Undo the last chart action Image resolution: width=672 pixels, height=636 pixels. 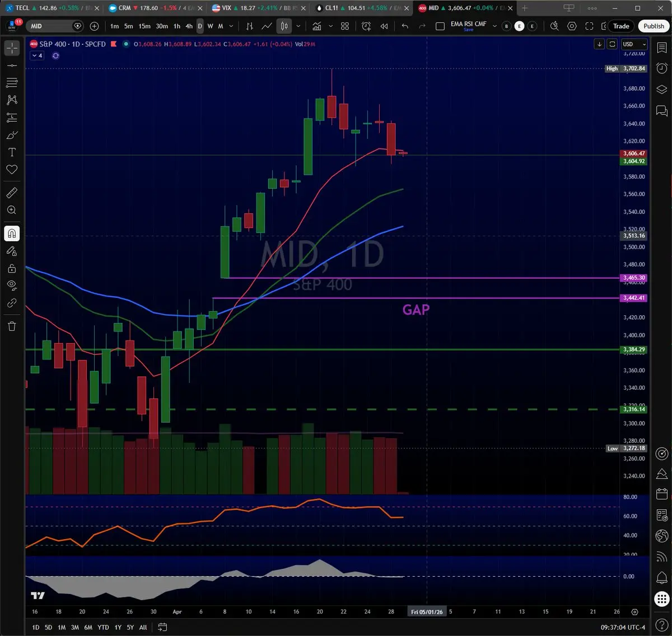(x=405, y=26)
